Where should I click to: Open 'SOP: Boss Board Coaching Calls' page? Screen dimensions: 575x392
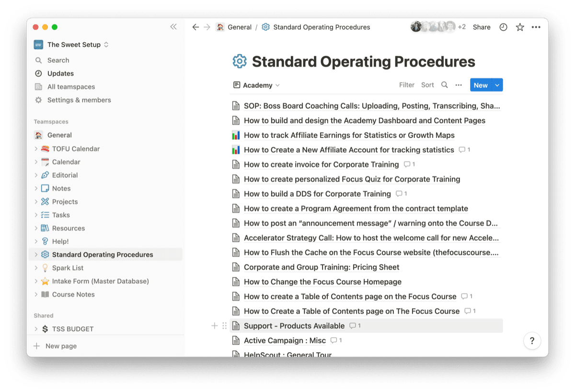pyautogui.click(x=372, y=106)
